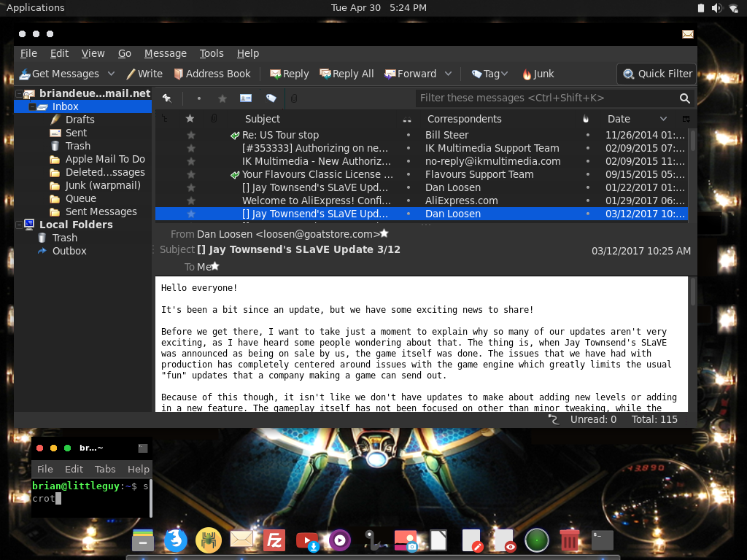Open the File menu in Thunderbird
Image resolution: width=747 pixels, height=560 pixels.
point(28,53)
